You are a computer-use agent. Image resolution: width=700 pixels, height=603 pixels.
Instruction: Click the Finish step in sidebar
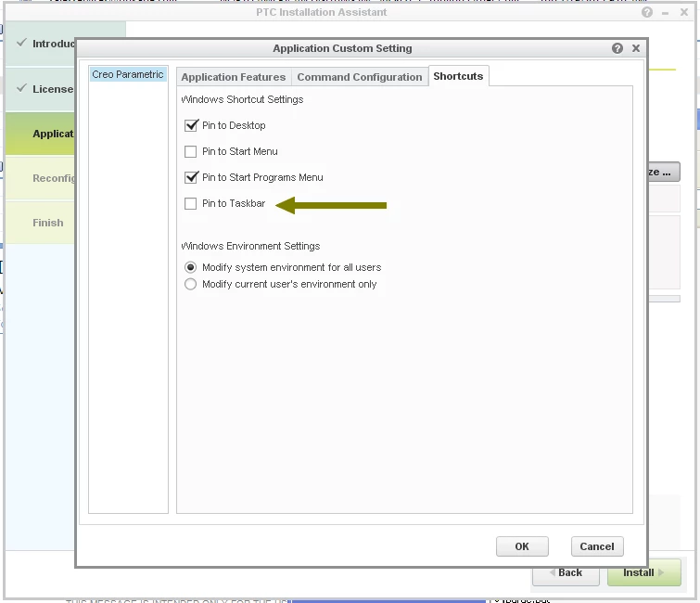pos(40,223)
